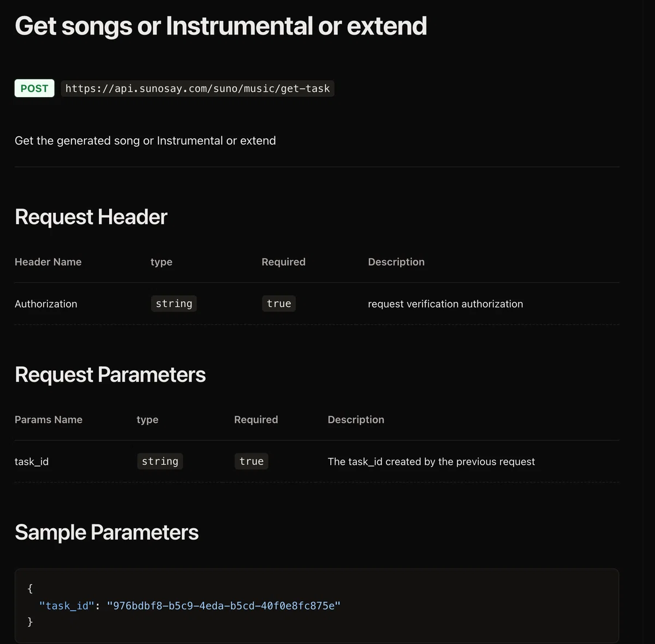Click the endpoint summary description text
Screen dimensions: 655x644
[x=145, y=141]
